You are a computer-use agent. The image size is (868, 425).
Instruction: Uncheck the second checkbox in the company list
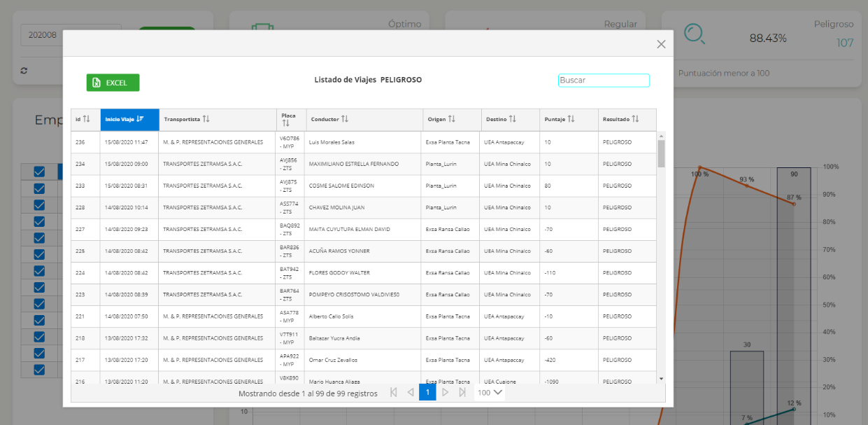tap(39, 205)
